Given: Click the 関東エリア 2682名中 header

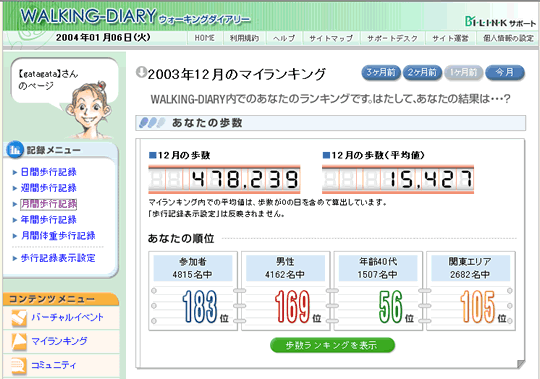Looking at the screenshot, I should tap(470, 268).
